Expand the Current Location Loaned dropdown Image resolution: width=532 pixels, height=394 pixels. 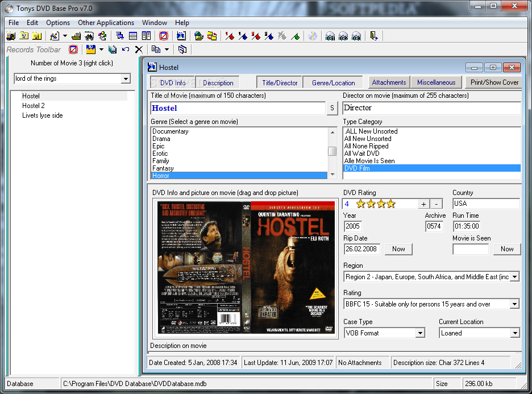pyautogui.click(x=515, y=333)
